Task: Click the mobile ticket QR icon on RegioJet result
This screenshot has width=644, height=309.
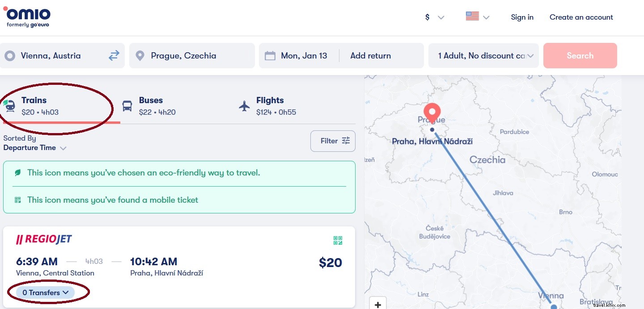Action: 338,240
